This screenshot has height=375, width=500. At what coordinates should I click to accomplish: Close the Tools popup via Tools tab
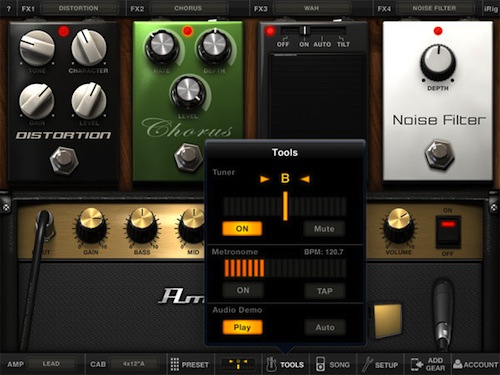point(285,364)
